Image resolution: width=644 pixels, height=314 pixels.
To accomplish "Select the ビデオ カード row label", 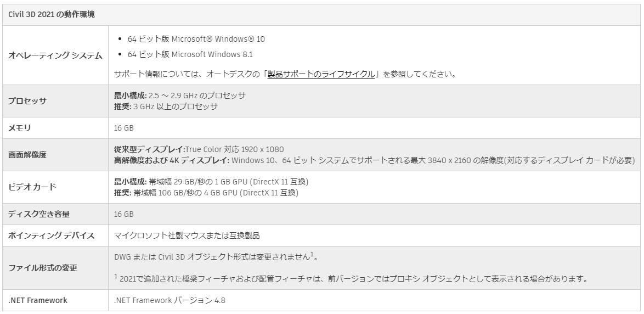I will pyautogui.click(x=32, y=187).
